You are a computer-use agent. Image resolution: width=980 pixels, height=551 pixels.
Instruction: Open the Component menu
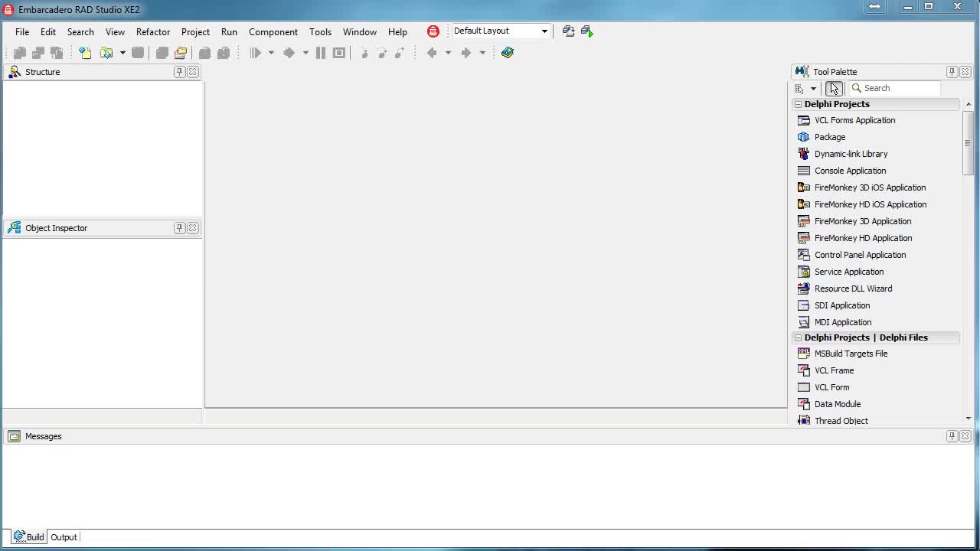click(273, 32)
